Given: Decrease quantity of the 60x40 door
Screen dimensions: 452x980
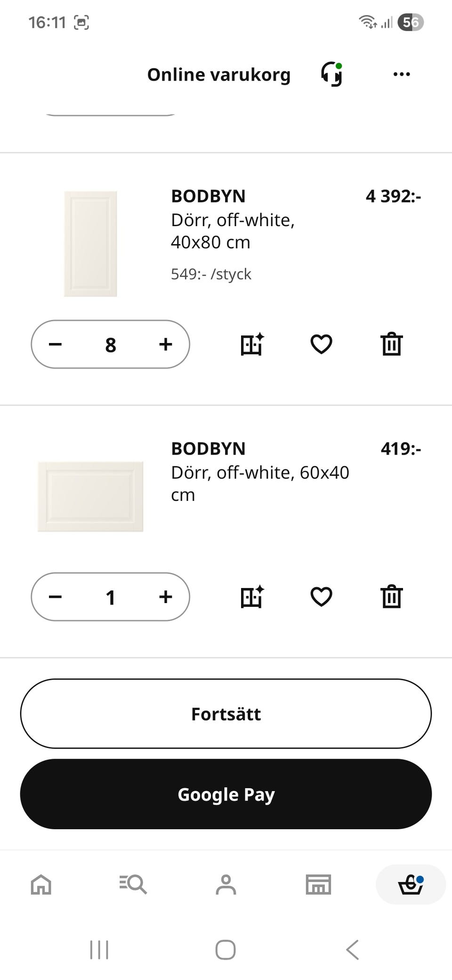Looking at the screenshot, I should coord(56,597).
